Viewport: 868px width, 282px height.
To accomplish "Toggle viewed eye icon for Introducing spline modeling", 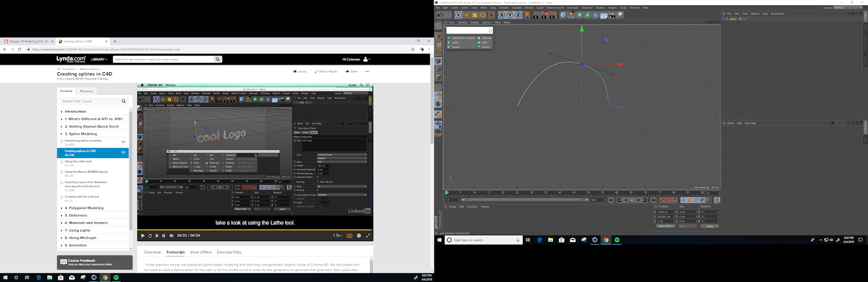I will tap(123, 142).
